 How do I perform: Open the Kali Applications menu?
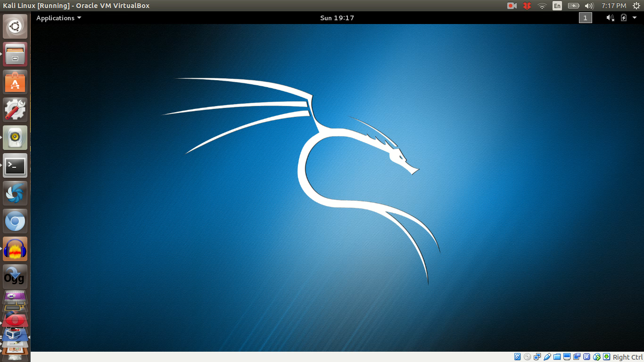[x=58, y=18]
